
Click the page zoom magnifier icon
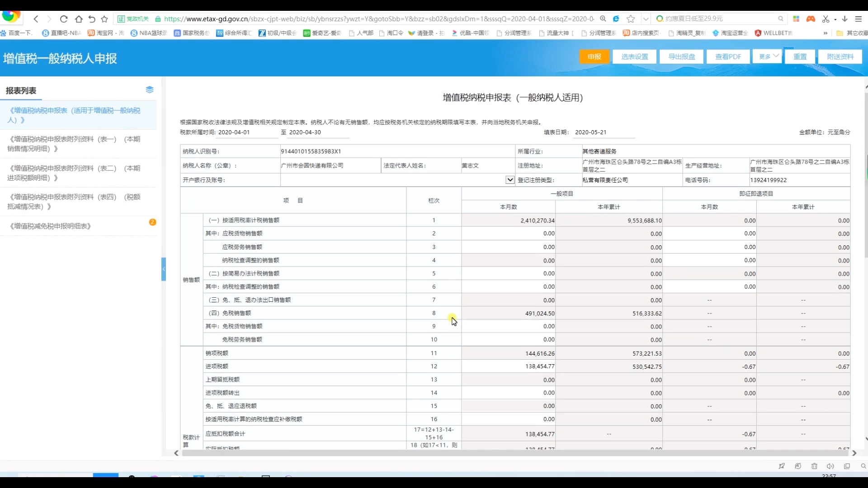point(603,19)
